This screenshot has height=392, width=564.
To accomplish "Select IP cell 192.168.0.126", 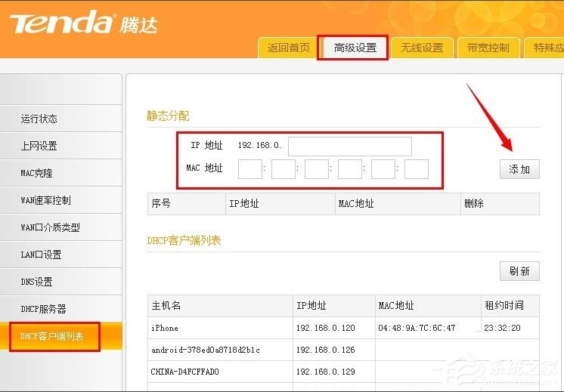I will click(334, 350).
